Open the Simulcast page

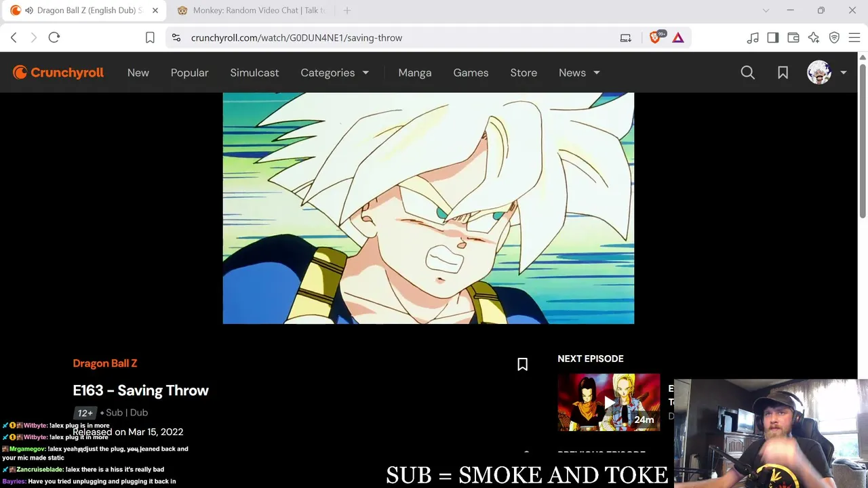(x=254, y=73)
